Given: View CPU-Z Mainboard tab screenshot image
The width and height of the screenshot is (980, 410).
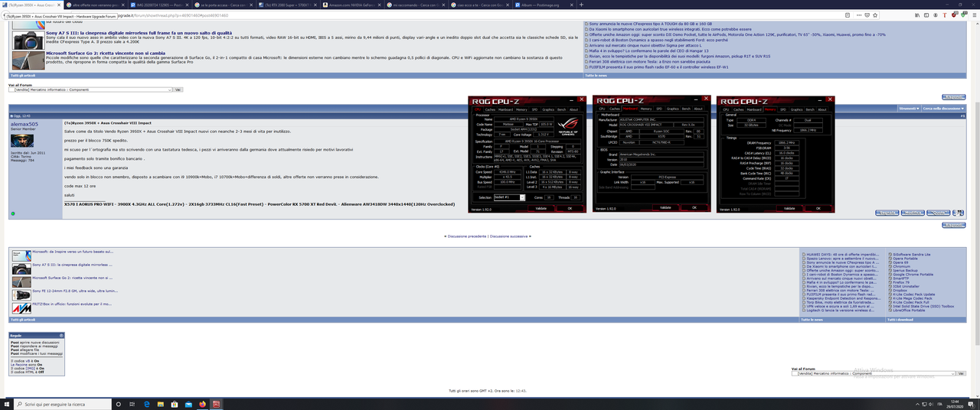Looking at the screenshot, I should pyautogui.click(x=652, y=155).
